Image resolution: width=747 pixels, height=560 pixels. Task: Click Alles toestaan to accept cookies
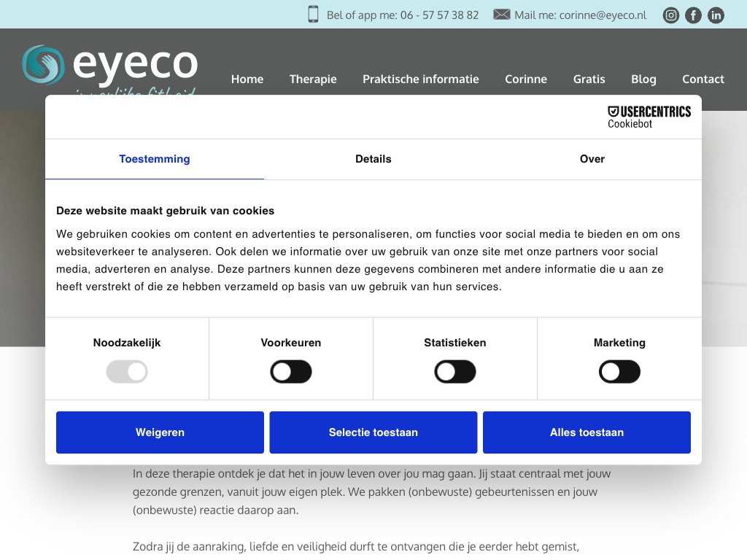(x=587, y=432)
